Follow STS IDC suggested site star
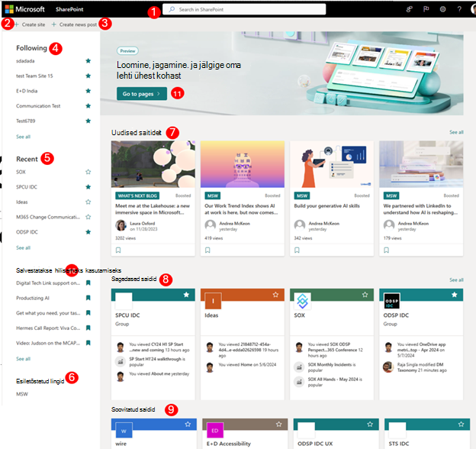This screenshot has height=449, width=476. click(461, 424)
